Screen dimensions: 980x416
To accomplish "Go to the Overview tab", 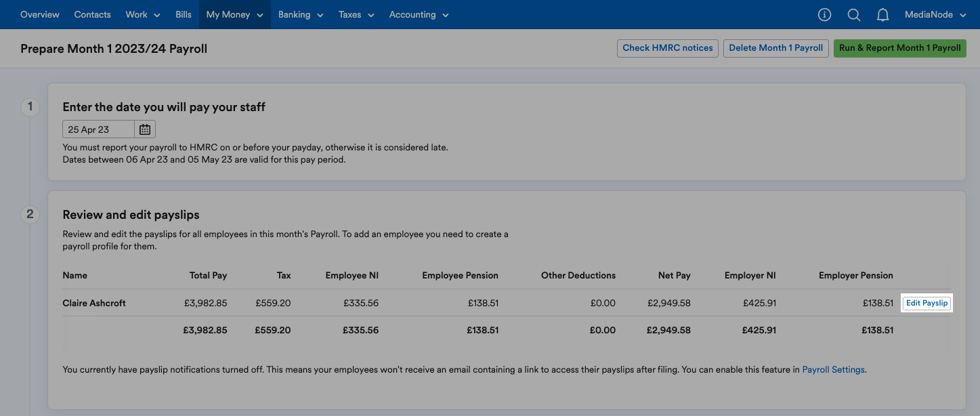I will (x=40, y=14).
